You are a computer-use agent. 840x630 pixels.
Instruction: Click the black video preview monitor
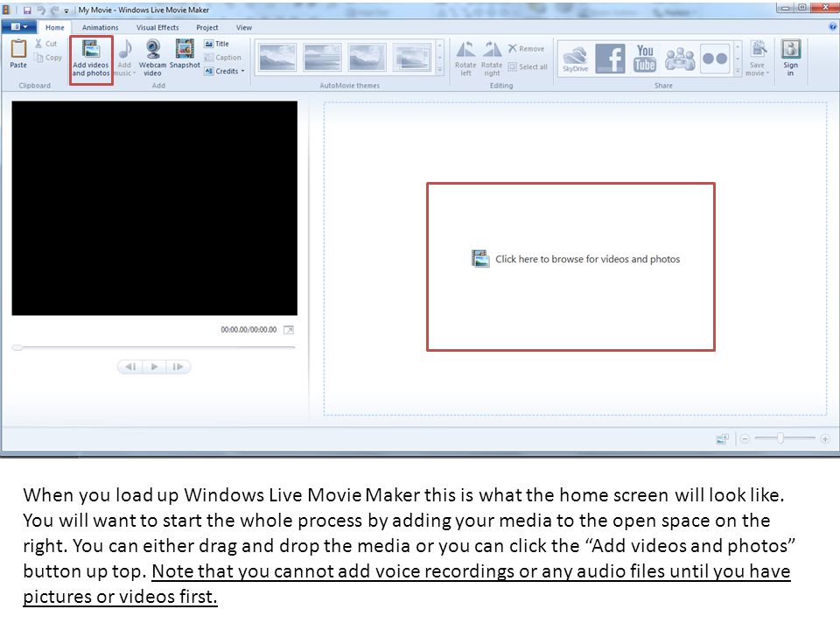tap(154, 208)
